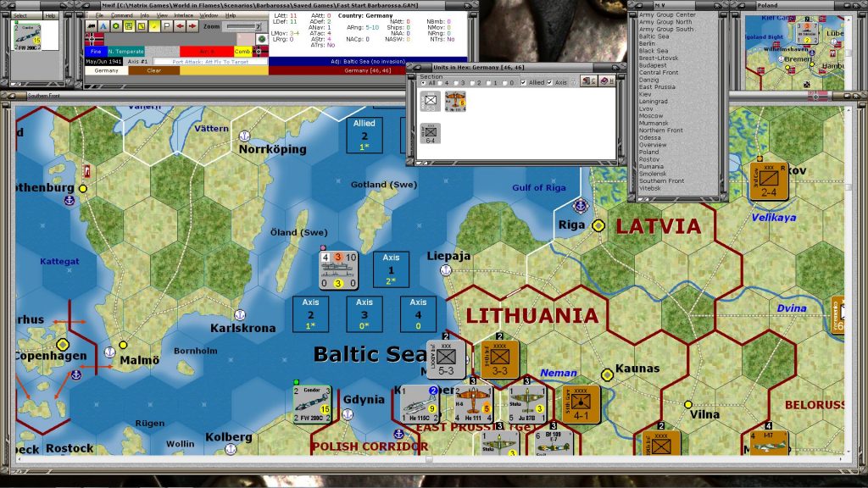Select the He 111 bomber in Units in Hex
868x488 pixels.
[x=456, y=102]
